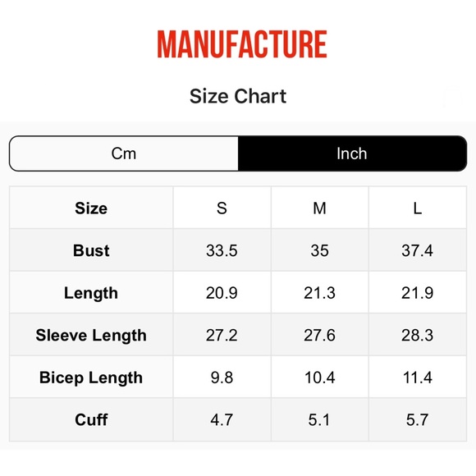Click the Cuff value 5.1

[x=319, y=420]
